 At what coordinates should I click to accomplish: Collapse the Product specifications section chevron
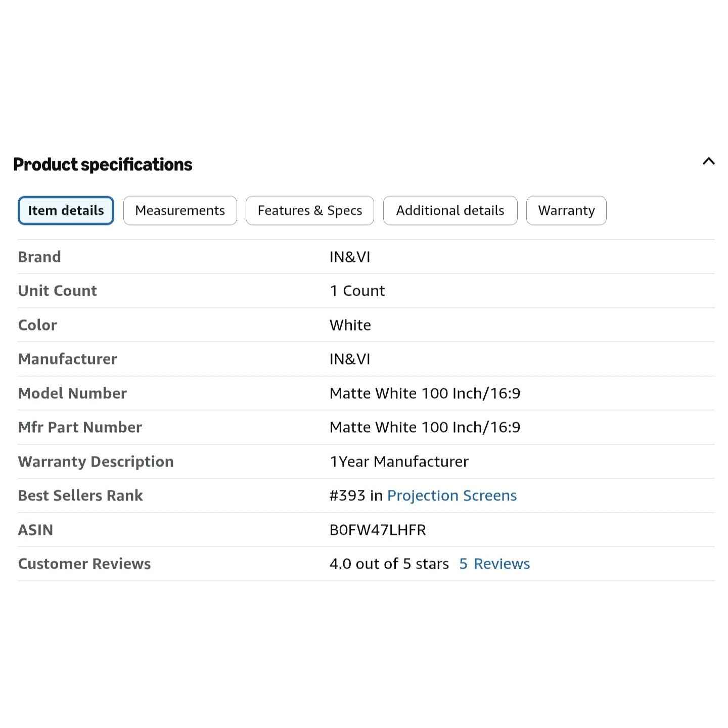[708, 161]
